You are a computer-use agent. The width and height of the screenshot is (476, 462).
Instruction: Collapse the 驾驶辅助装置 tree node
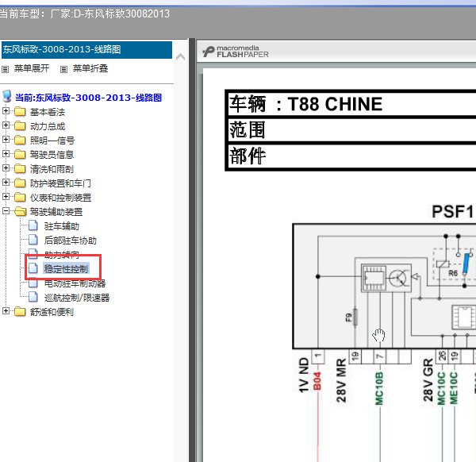click(x=6, y=210)
